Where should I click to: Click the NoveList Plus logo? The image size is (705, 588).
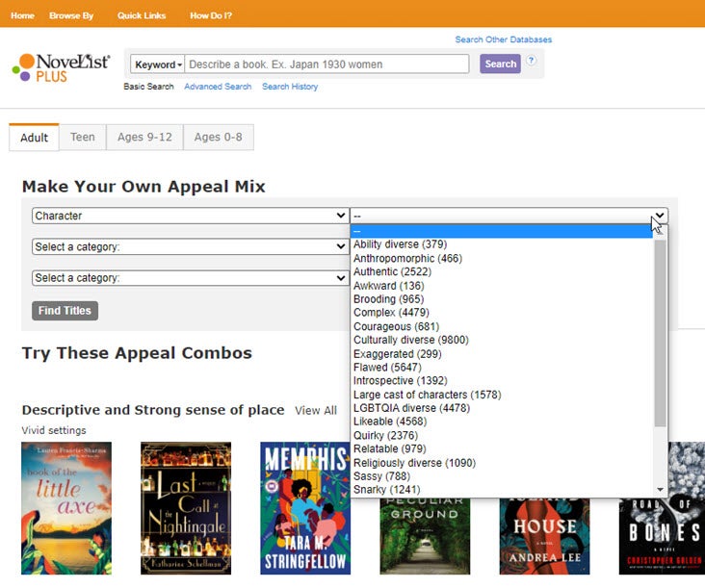(x=61, y=67)
